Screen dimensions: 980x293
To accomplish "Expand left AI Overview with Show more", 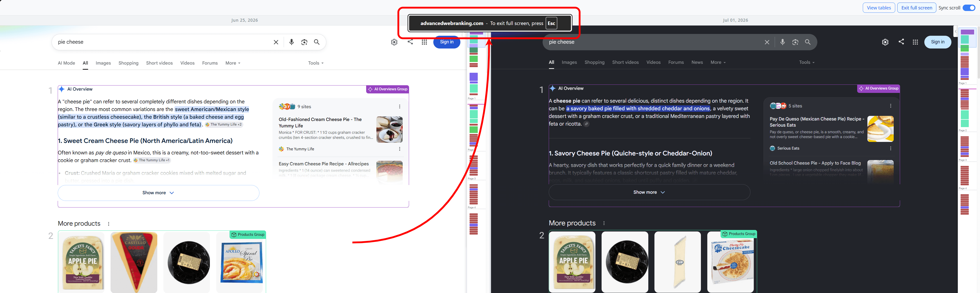I will click(x=158, y=193).
